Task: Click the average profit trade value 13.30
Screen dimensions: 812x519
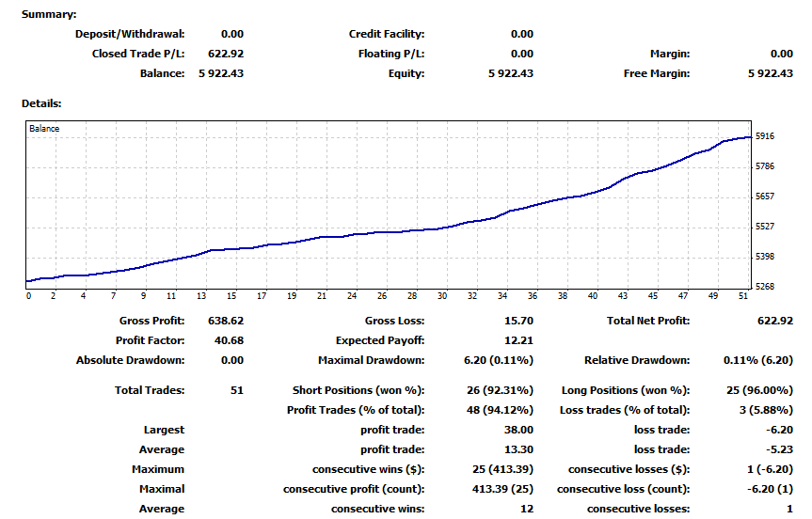Action: [518, 449]
